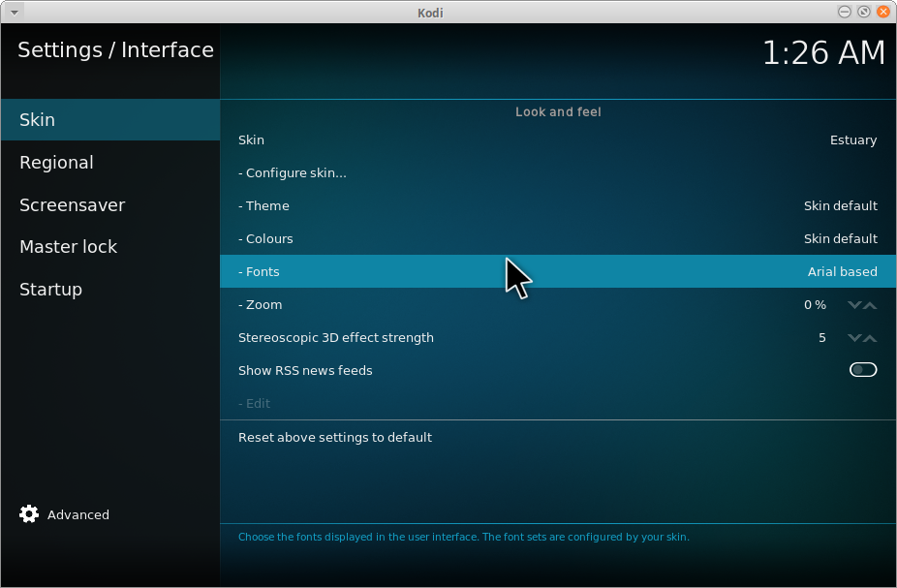Screen dimensions: 897x588
Task: Click Reset above settings to default
Action: [x=558, y=438]
